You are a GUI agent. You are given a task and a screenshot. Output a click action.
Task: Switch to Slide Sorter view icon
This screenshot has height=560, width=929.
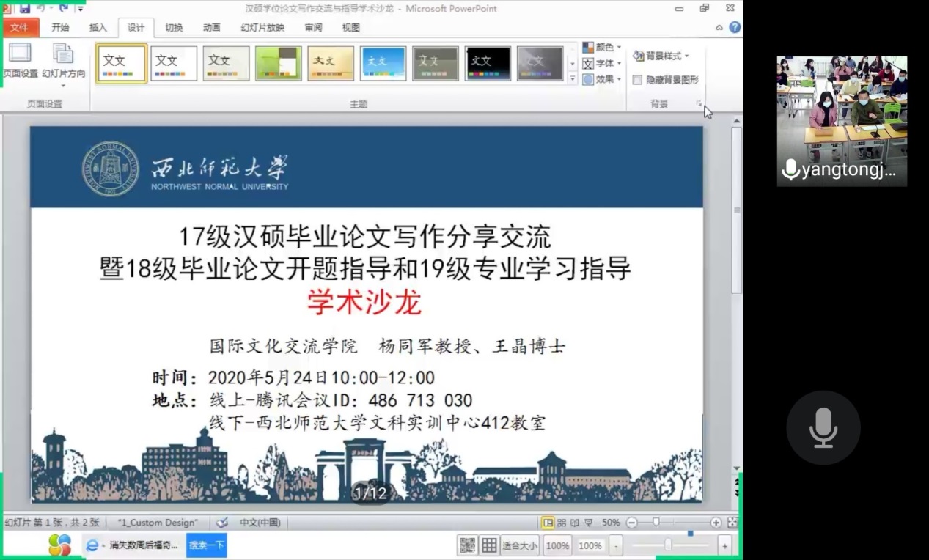(x=562, y=523)
